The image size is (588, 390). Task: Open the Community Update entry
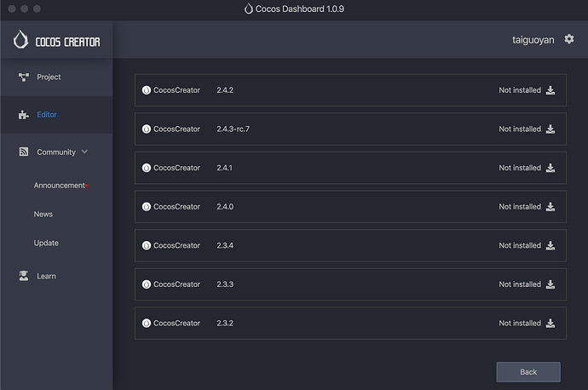(46, 244)
